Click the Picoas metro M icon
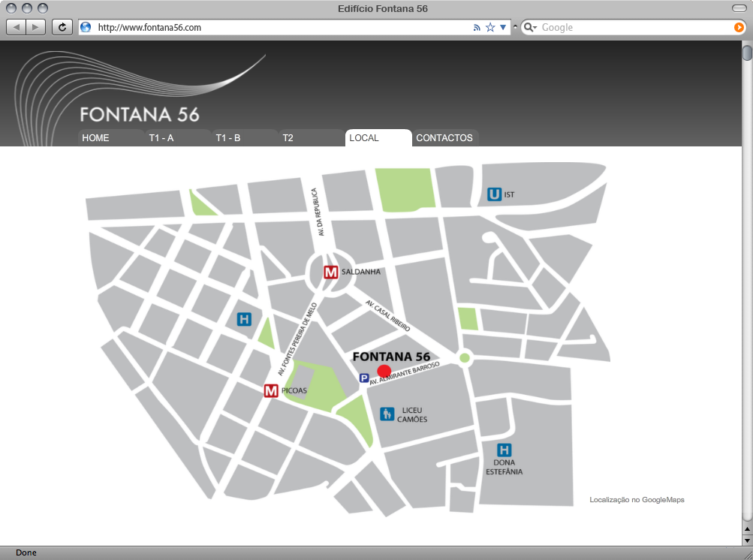Viewport: 753px width, 560px height. 271,390
